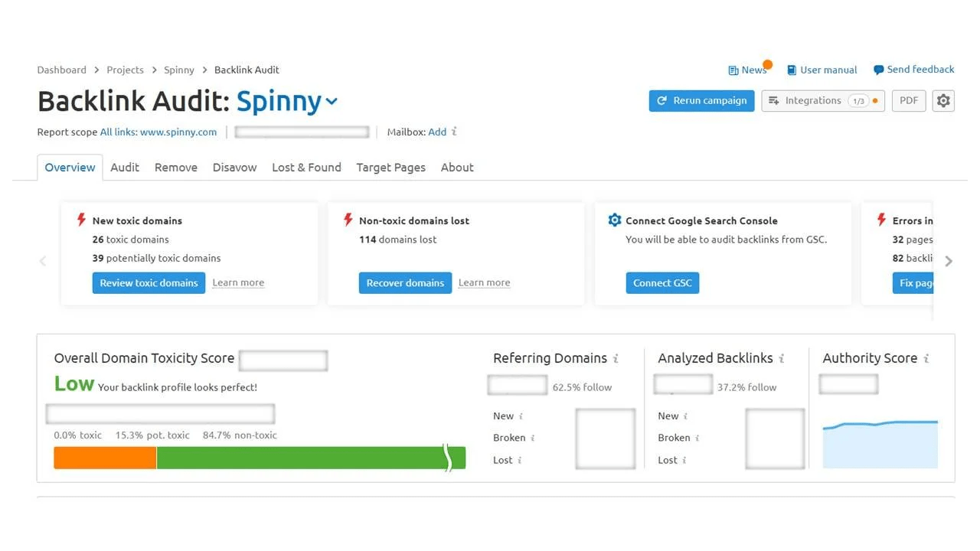Viewport: 980px width, 551px height.
Task: Open the News icon link
Action: click(733, 70)
